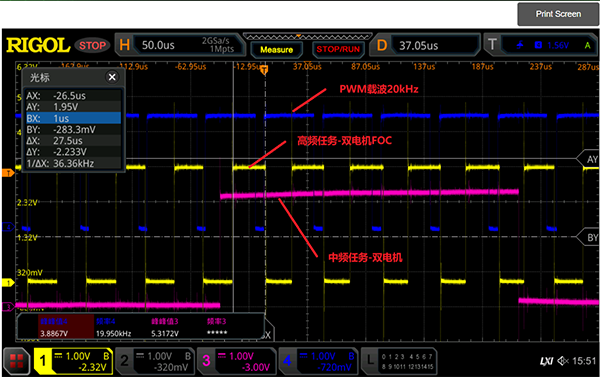Click the 1Mpts memory depth readout
Image resolution: width=600 pixels, height=377 pixels.
tap(222, 49)
